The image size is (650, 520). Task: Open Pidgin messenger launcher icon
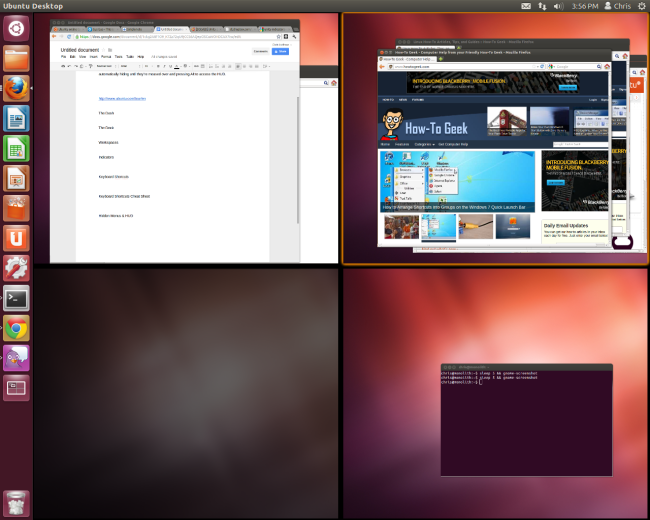(16, 358)
